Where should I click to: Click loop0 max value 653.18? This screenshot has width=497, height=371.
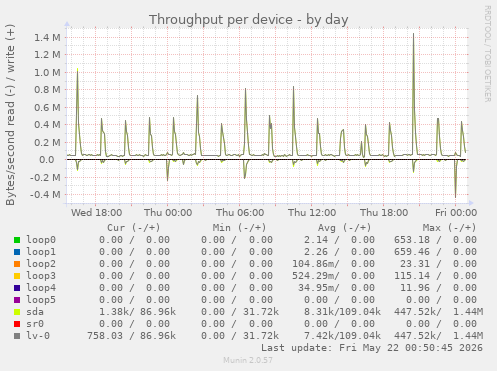pyautogui.click(x=412, y=240)
